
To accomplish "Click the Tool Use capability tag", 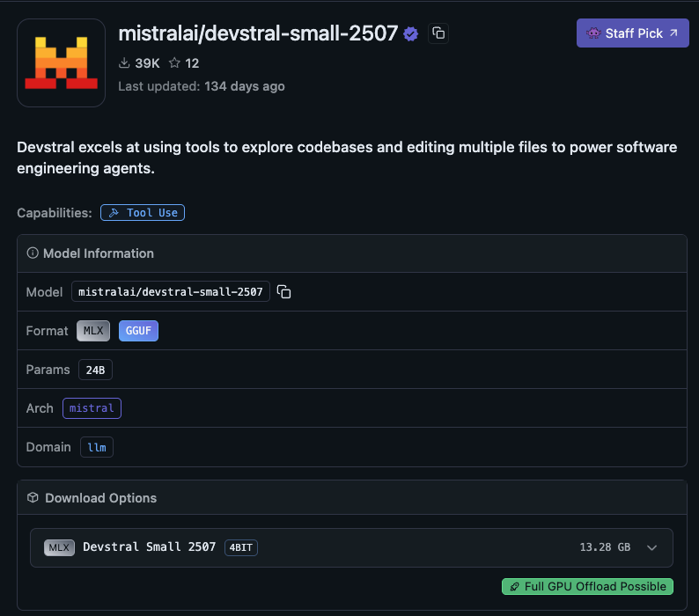I will click(x=143, y=213).
